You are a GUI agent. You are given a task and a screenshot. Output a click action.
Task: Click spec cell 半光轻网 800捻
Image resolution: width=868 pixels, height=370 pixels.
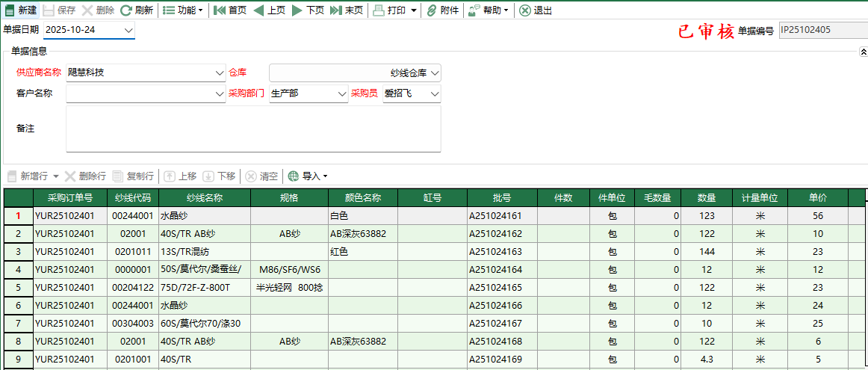(290, 288)
